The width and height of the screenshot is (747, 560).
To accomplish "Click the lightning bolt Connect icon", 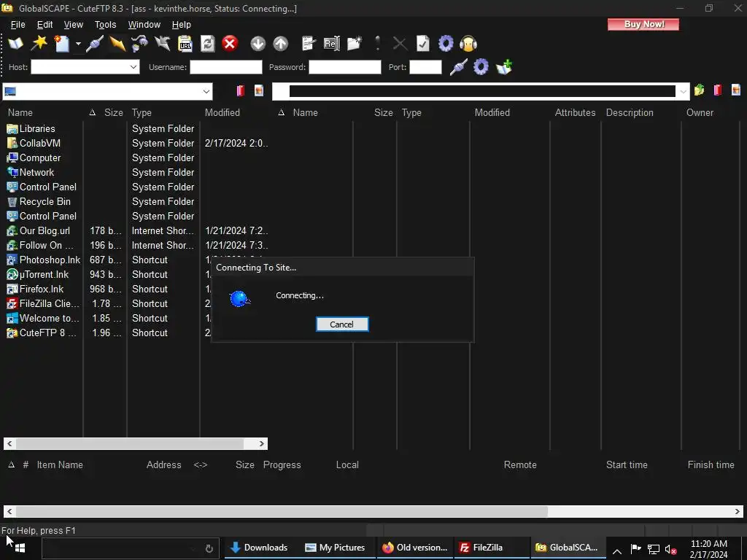I will pyautogui.click(x=117, y=44).
